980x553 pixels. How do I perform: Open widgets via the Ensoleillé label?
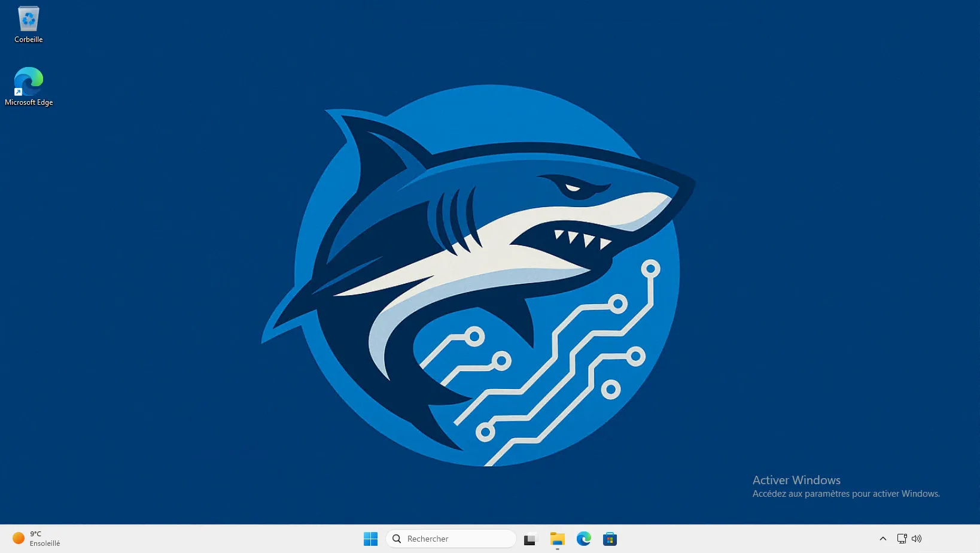(x=45, y=543)
